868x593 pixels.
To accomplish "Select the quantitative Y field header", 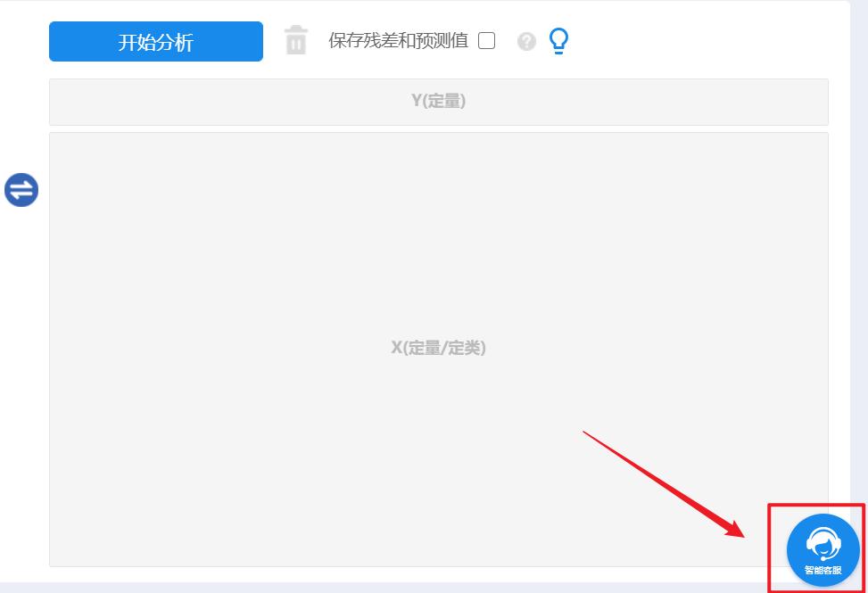I will pos(438,102).
